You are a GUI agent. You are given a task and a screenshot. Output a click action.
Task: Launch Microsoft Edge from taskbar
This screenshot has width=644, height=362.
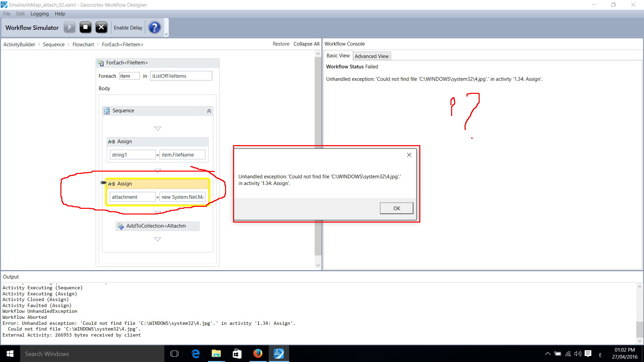[x=196, y=354]
